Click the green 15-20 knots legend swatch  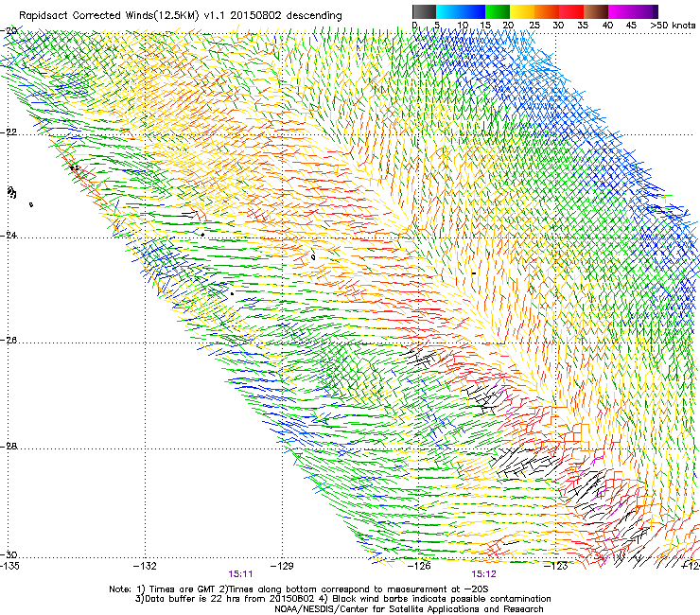[x=498, y=11]
